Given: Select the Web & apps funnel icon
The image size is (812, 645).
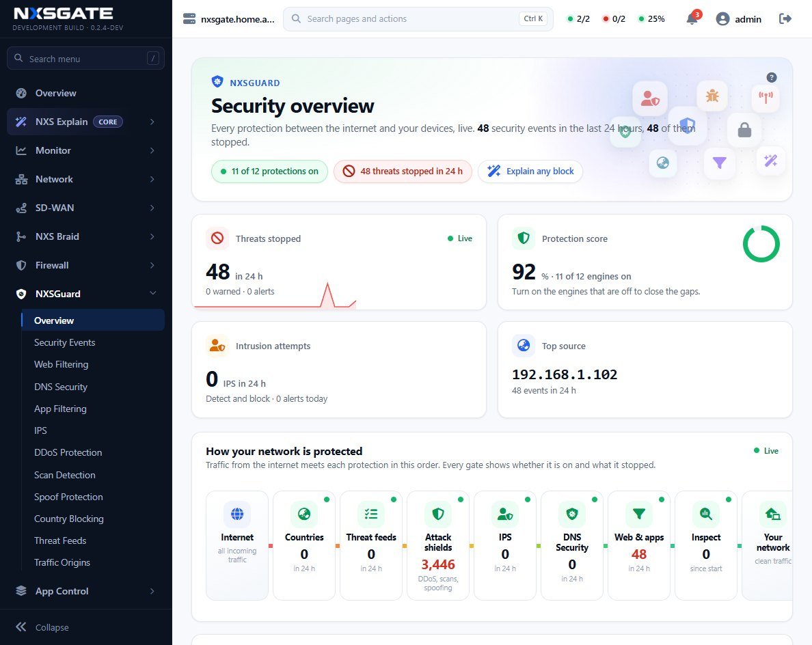Looking at the screenshot, I should [x=639, y=514].
